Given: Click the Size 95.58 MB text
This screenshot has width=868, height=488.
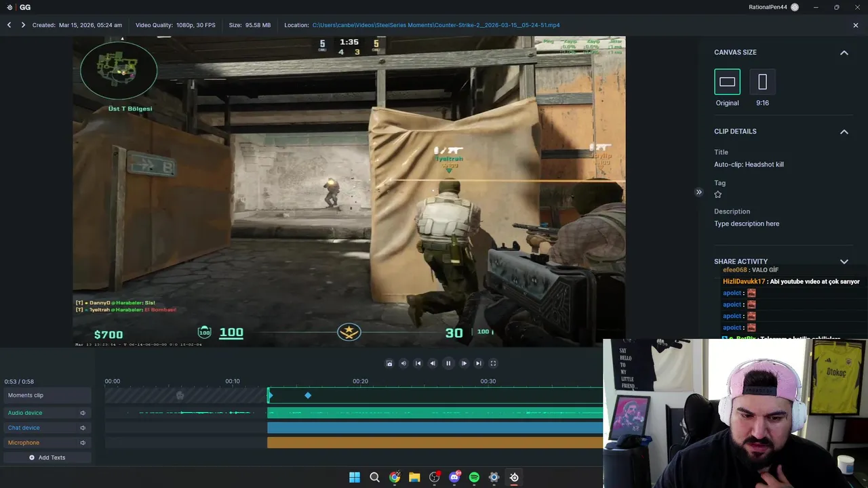Looking at the screenshot, I should (250, 25).
